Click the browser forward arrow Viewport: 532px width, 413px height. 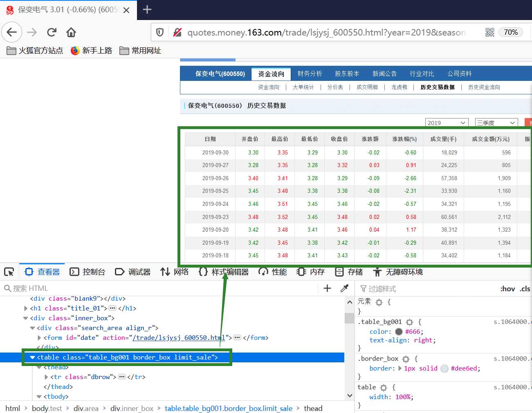pos(32,32)
